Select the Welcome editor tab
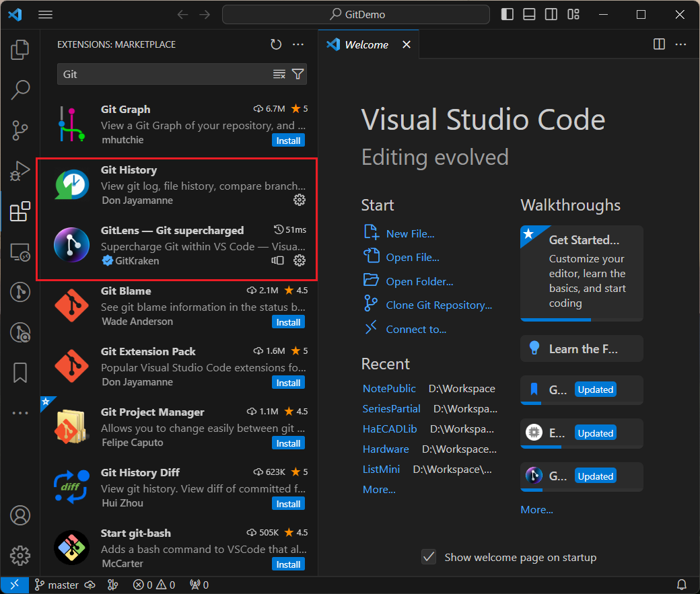 click(369, 44)
